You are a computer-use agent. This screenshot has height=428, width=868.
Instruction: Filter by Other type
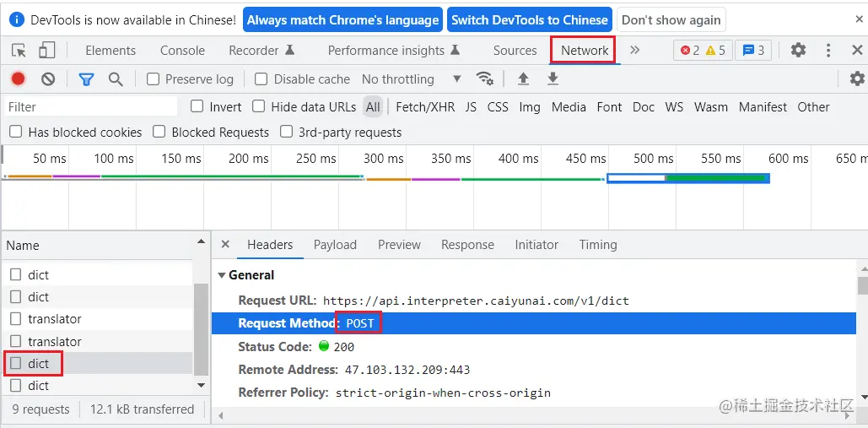pos(813,107)
